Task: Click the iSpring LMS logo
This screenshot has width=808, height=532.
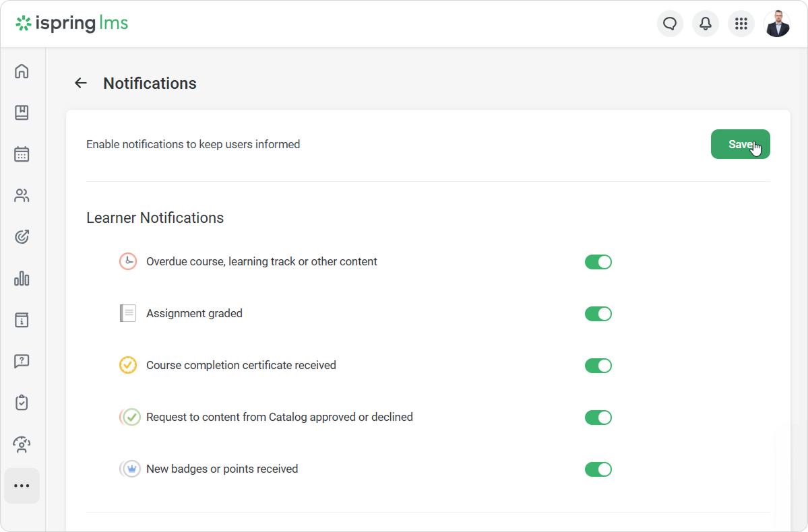Action: point(72,24)
